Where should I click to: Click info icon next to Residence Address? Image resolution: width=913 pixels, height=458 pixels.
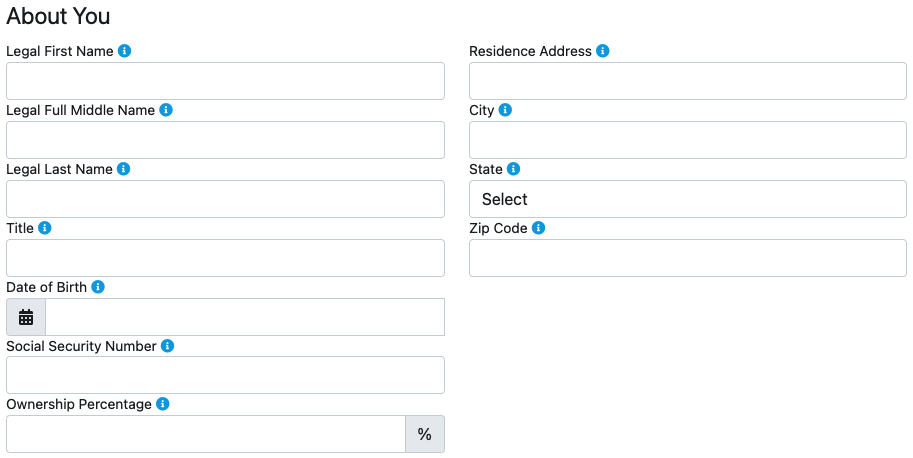click(x=603, y=51)
